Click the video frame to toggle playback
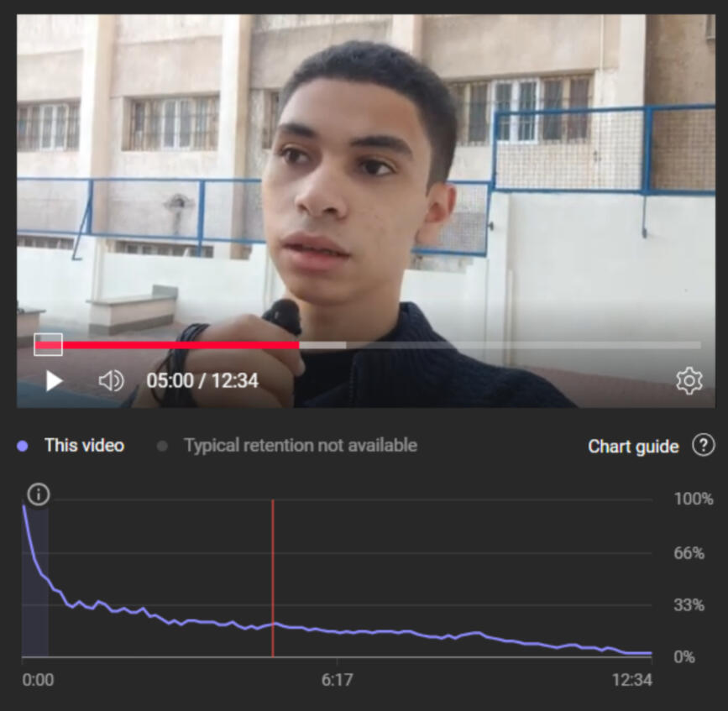Image resolution: width=728 pixels, height=711 pixels. 366,176
